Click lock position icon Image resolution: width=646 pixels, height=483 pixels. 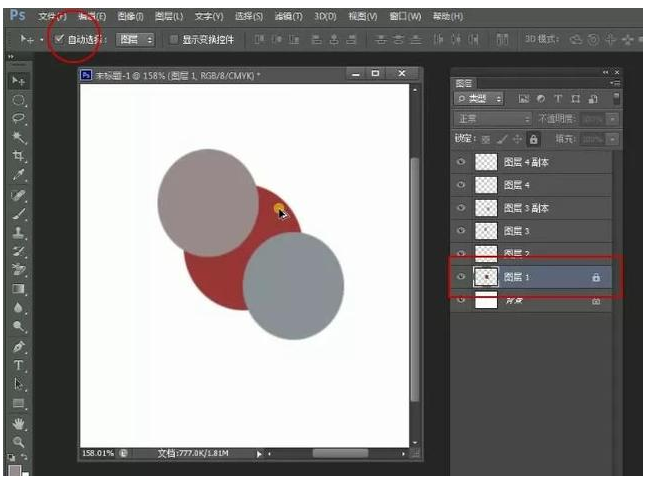click(517, 140)
